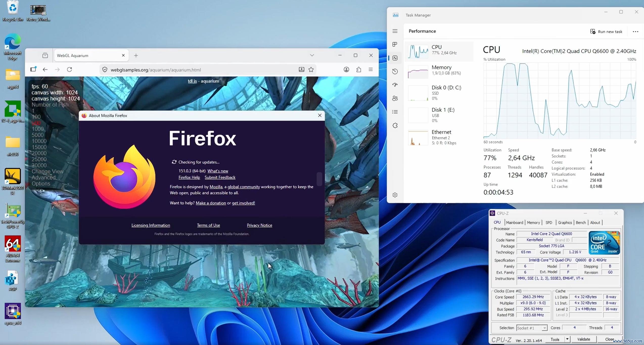644x345 pixels.
Task: Open Task Manager Details page icon
Action: (395, 112)
